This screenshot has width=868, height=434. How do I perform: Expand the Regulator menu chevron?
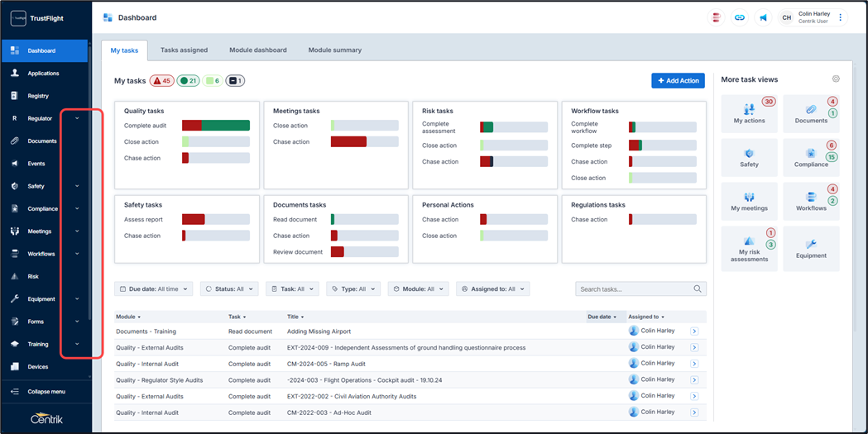pyautogui.click(x=77, y=118)
